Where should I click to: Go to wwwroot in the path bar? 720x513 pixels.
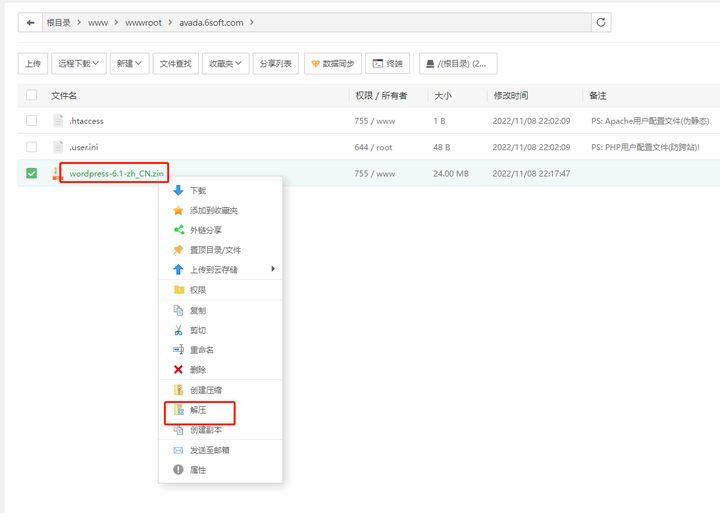143,23
